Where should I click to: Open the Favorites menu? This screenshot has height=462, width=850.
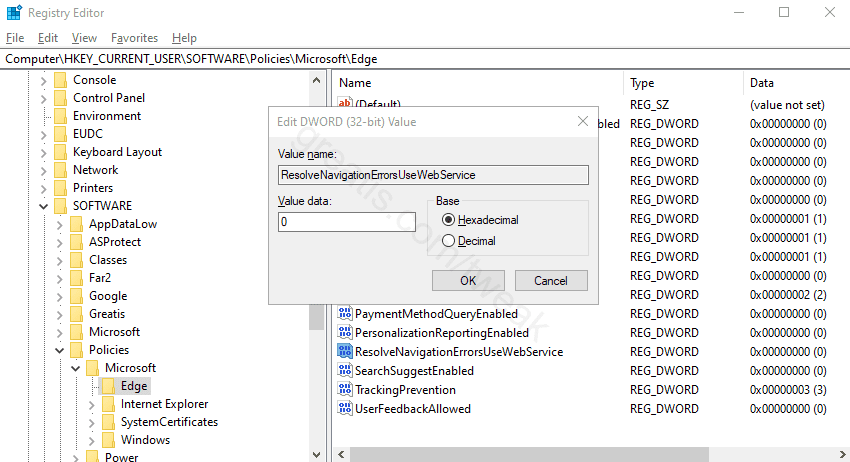pos(134,38)
